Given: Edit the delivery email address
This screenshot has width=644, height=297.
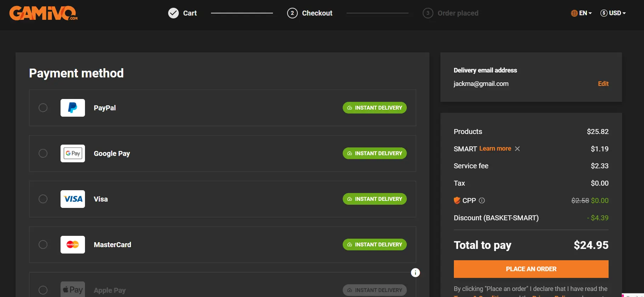Looking at the screenshot, I should pyautogui.click(x=603, y=84).
